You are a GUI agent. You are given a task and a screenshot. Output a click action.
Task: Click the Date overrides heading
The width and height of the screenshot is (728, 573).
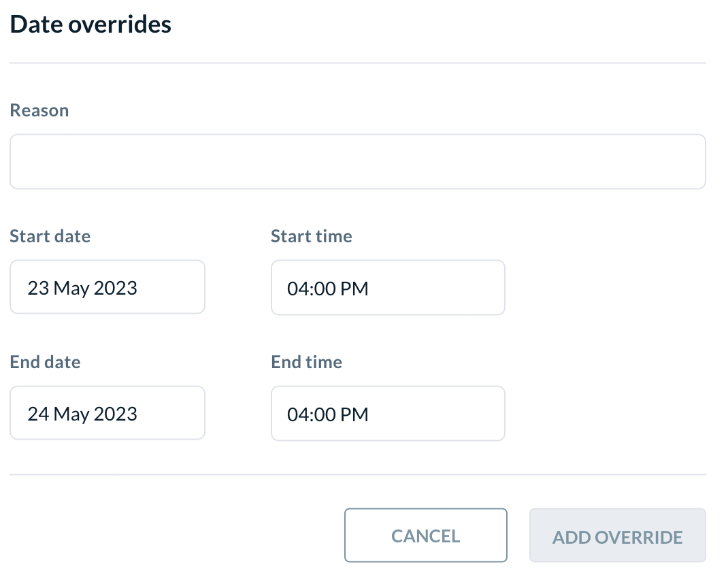pos(90,24)
